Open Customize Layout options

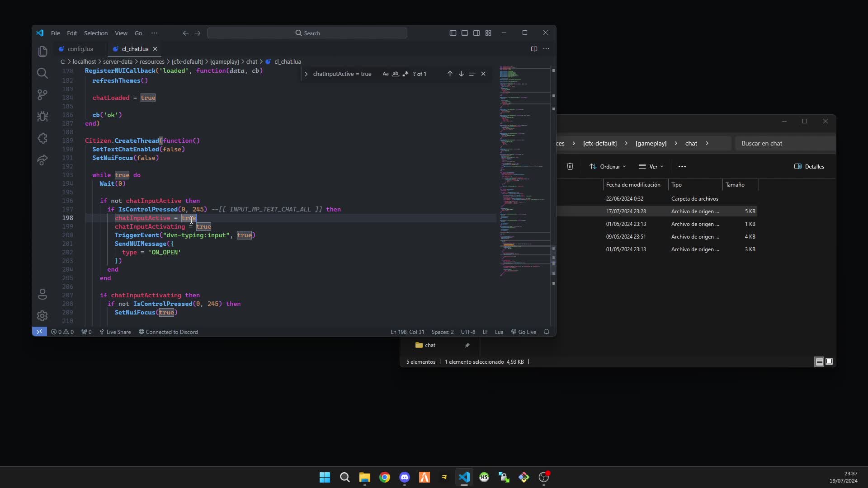coord(488,33)
